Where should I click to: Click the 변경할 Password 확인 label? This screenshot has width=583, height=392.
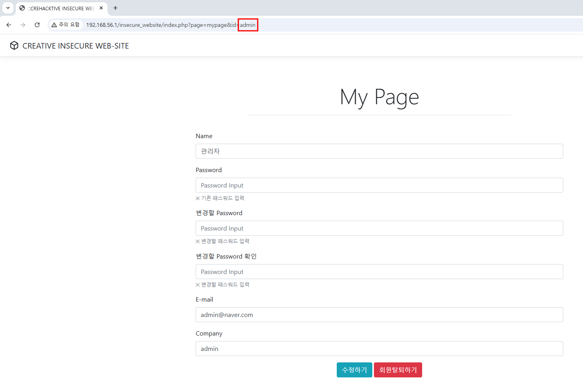[226, 256]
